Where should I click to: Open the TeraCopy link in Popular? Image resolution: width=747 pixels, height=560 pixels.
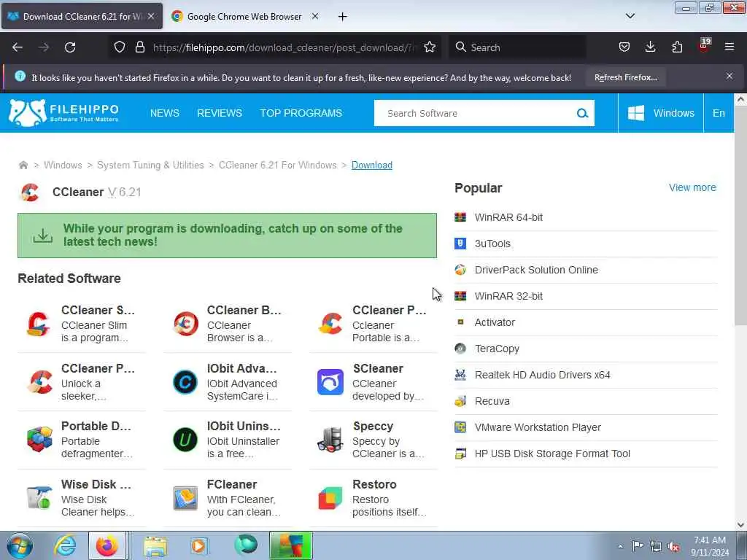coord(497,349)
